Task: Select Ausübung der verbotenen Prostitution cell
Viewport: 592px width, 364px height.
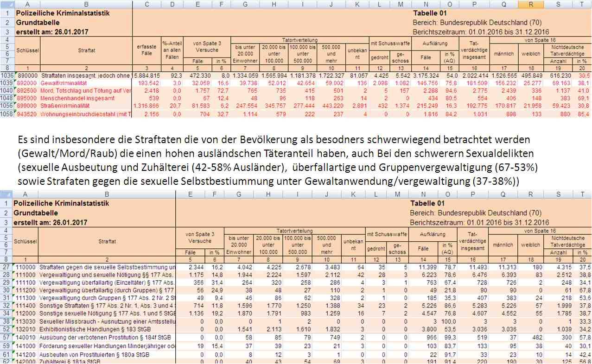Action: tap(107, 338)
